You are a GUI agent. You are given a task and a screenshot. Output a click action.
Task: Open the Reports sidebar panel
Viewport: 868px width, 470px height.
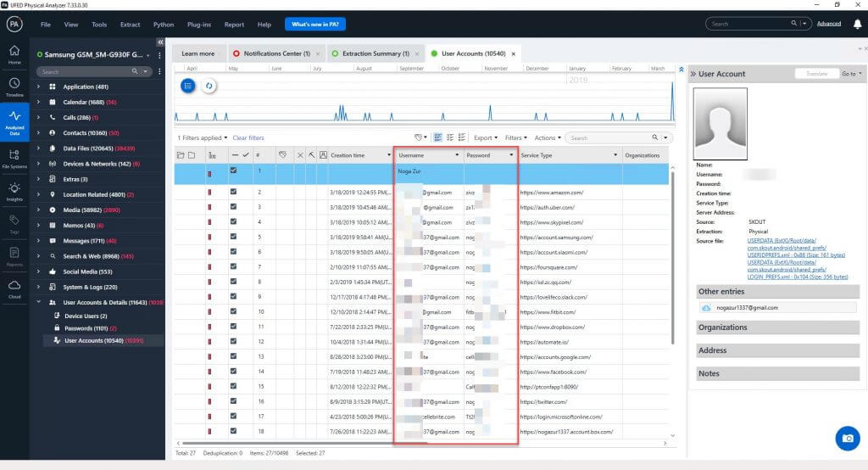point(14,256)
